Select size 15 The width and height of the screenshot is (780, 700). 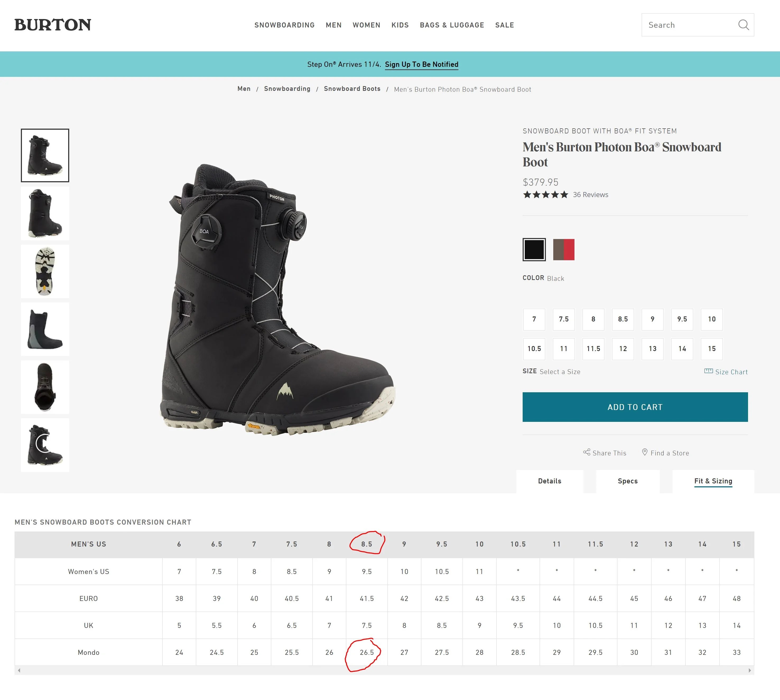(x=712, y=349)
